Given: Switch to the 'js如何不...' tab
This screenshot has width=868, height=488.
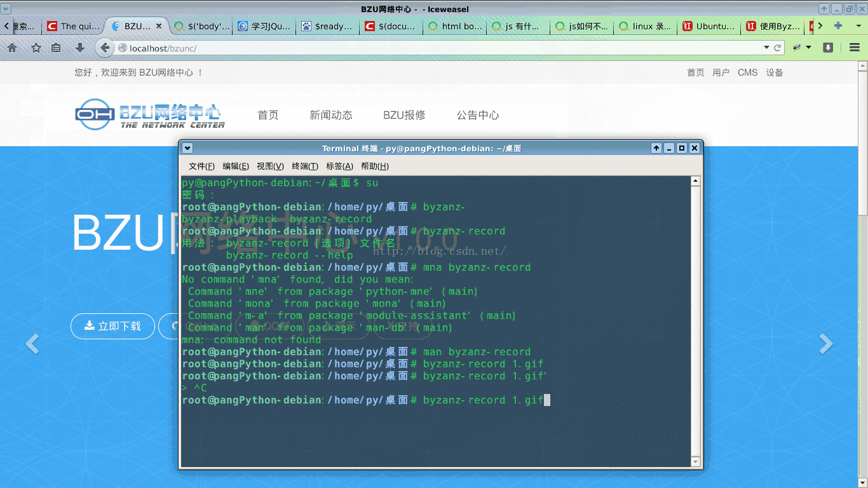Looking at the screenshot, I should click(x=583, y=27).
